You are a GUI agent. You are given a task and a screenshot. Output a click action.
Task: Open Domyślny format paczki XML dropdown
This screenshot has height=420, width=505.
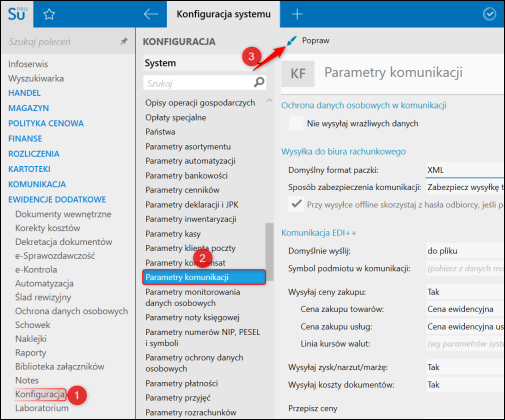(465, 170)
